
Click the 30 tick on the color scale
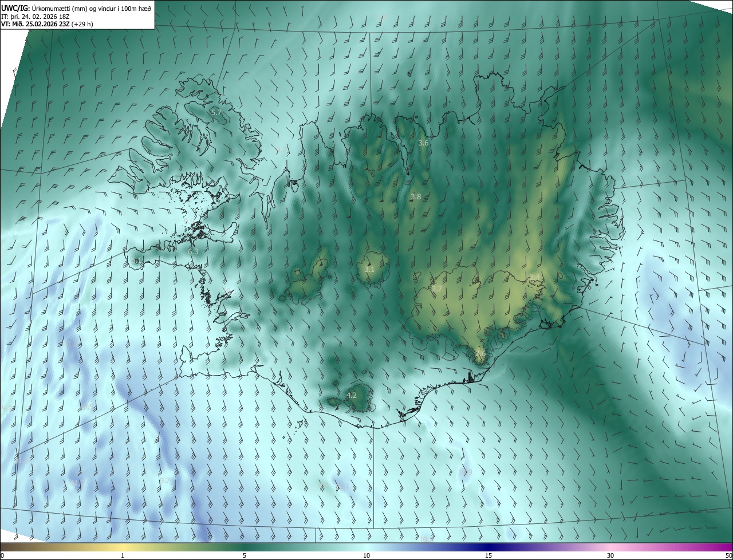click(610, 556)
